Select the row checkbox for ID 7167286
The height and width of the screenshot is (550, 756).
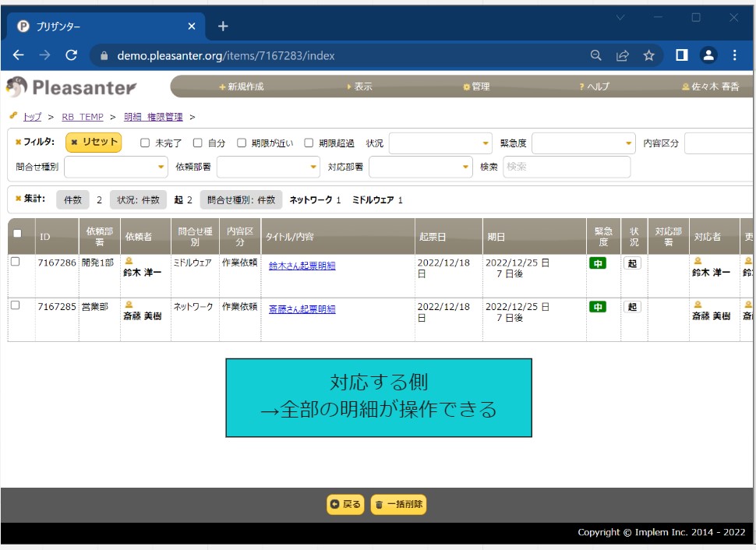[15, 263]
